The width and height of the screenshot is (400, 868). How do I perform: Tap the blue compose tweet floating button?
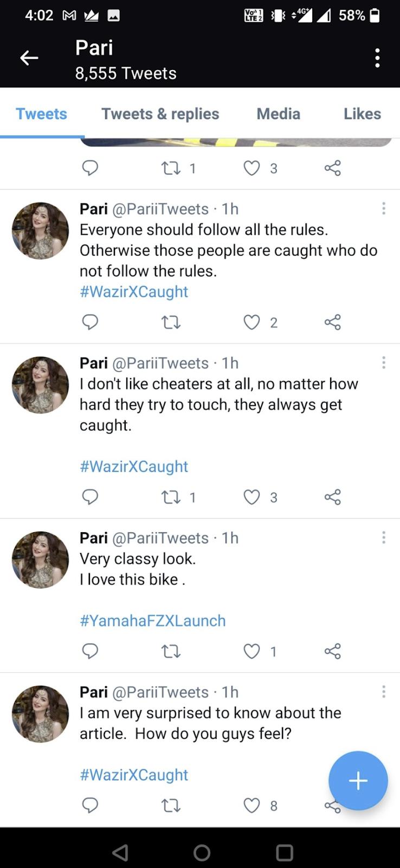click(358, 781)
